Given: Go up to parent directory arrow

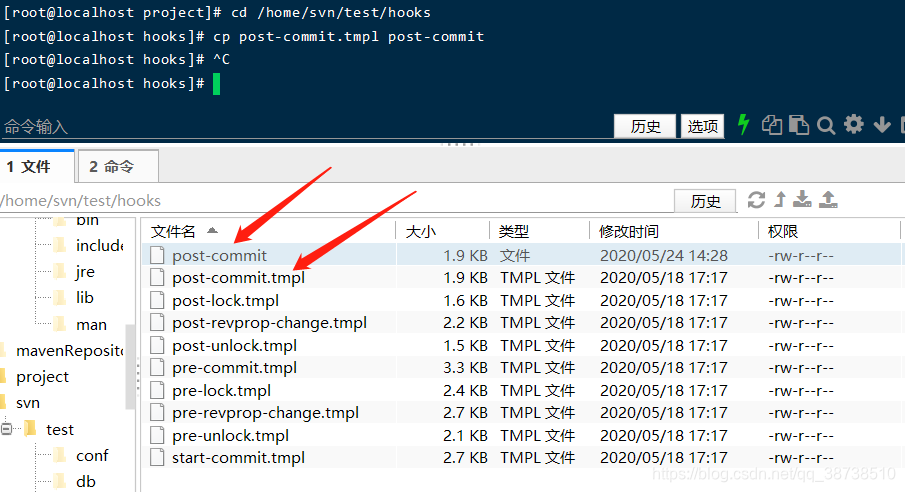Looking at the screenshot, I should [x=780, y=199].
